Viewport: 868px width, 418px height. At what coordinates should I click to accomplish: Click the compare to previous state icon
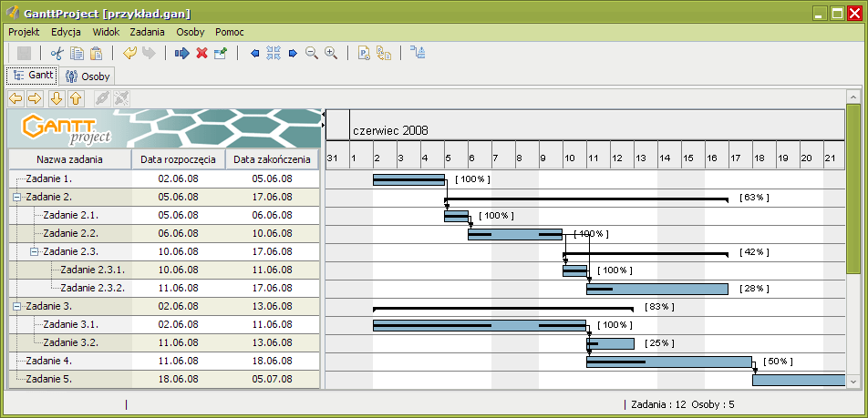pos(384,53)
